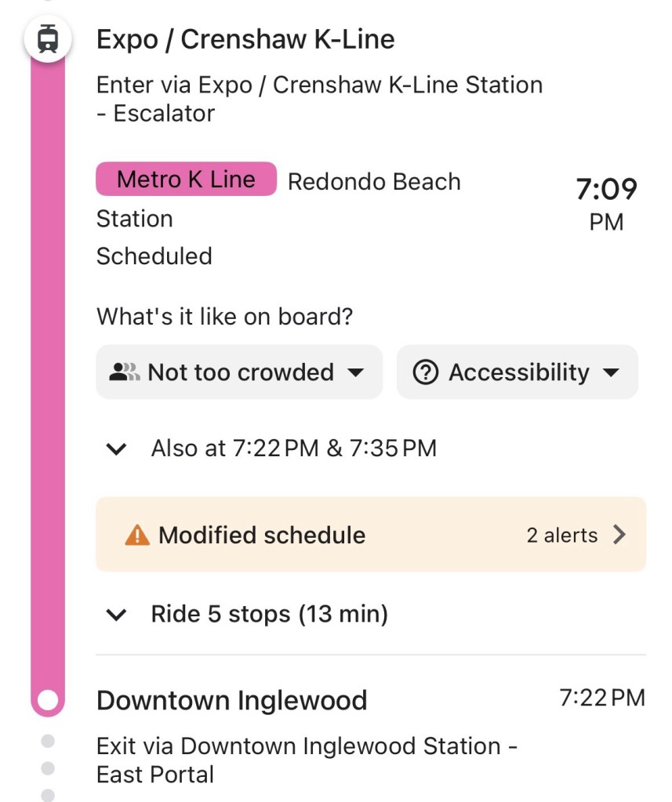Tap the train icon at route start
672x802 pixels.
tap(48, 38)
